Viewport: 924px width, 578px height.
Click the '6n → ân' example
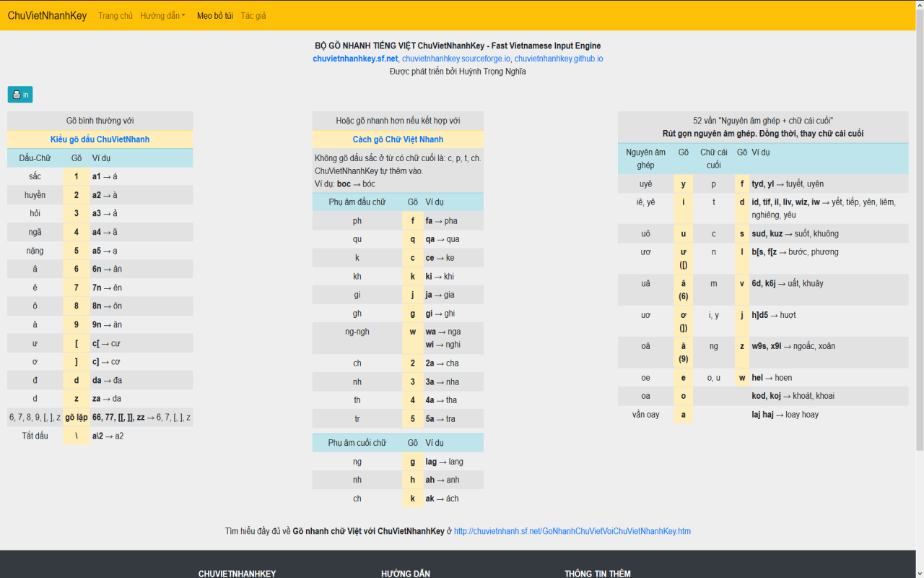click(107, 269)
